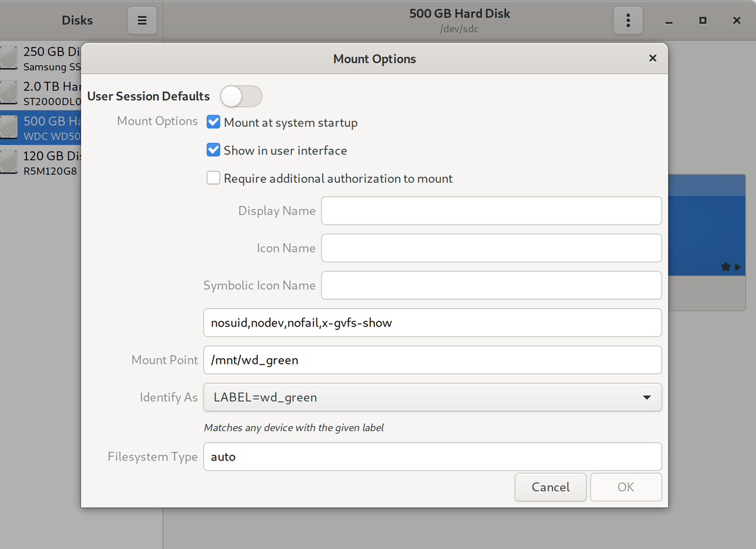Toggle User Session Defaults switch

pyautogui.click(x=241, y=96)
